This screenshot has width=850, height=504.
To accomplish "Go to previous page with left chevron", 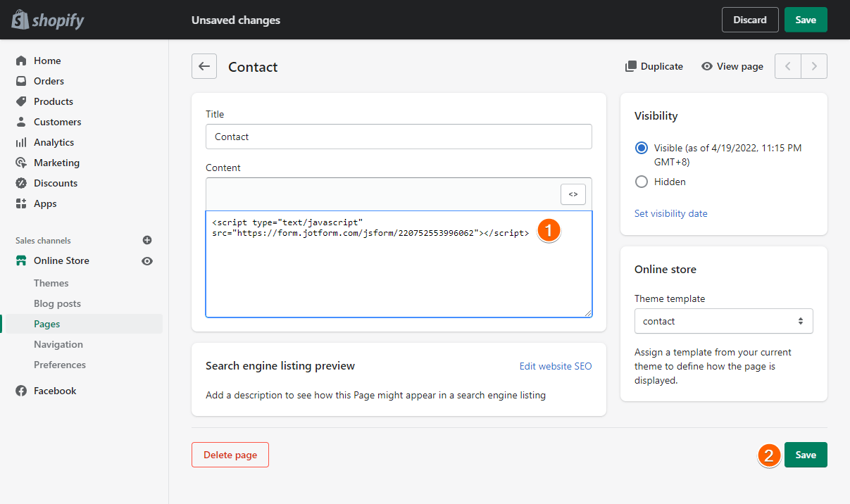I will pos(788,66).
